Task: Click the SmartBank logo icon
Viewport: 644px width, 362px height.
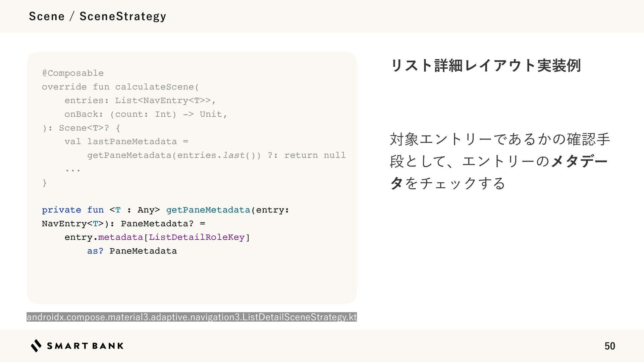Action: click(x=36, y=346)
